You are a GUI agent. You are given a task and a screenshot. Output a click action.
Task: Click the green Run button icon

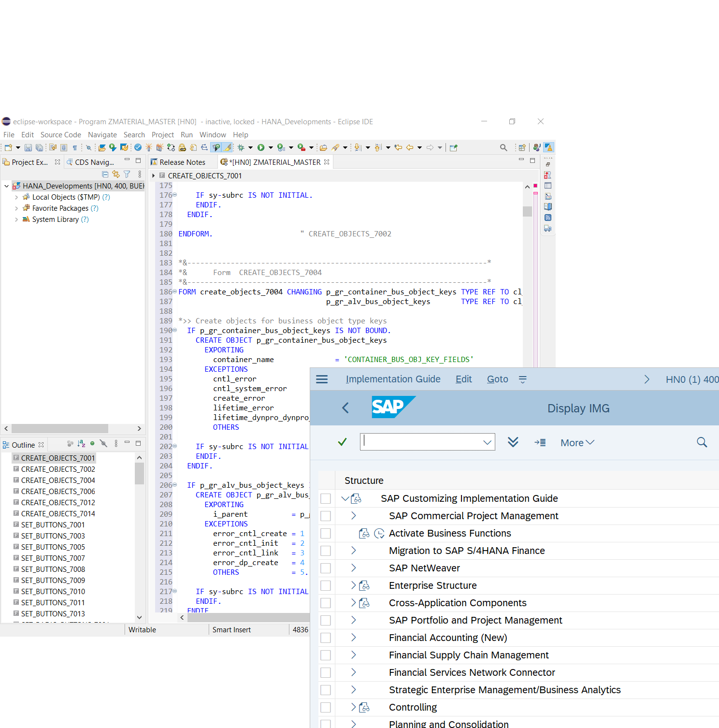point(261,147)
